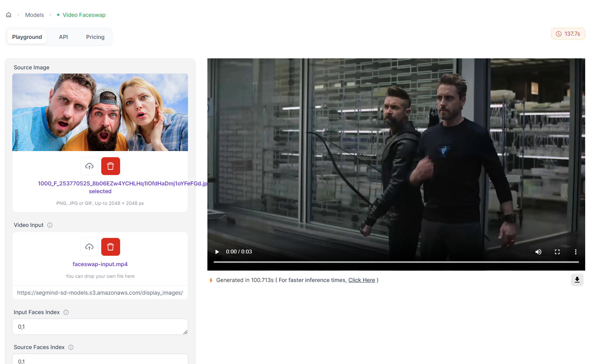Click the Source Image label
This screenshot has width=592, height=364.
click(31, 67)
